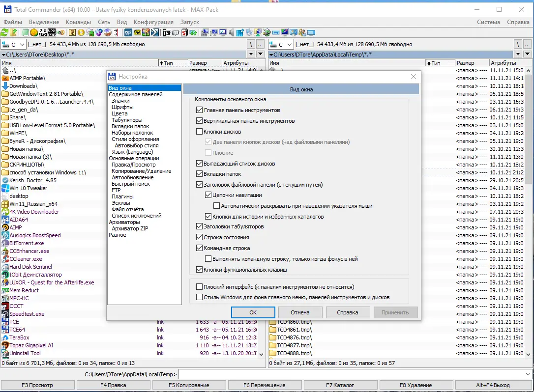Click the Отмена button

(x=300, y=312)
